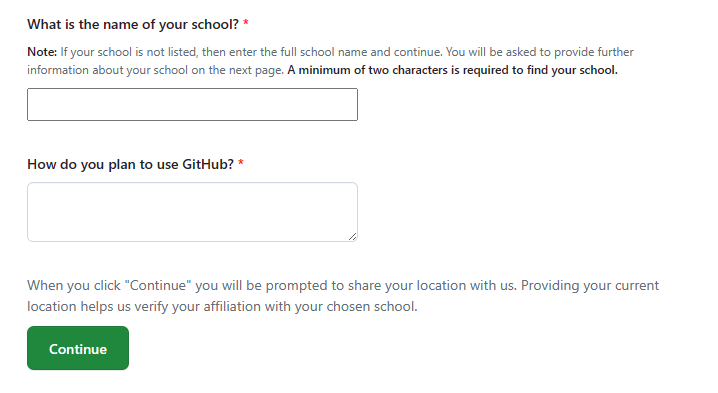
Task: Click the word "GitHub" in the question label
Action: (x=208, y=164)
